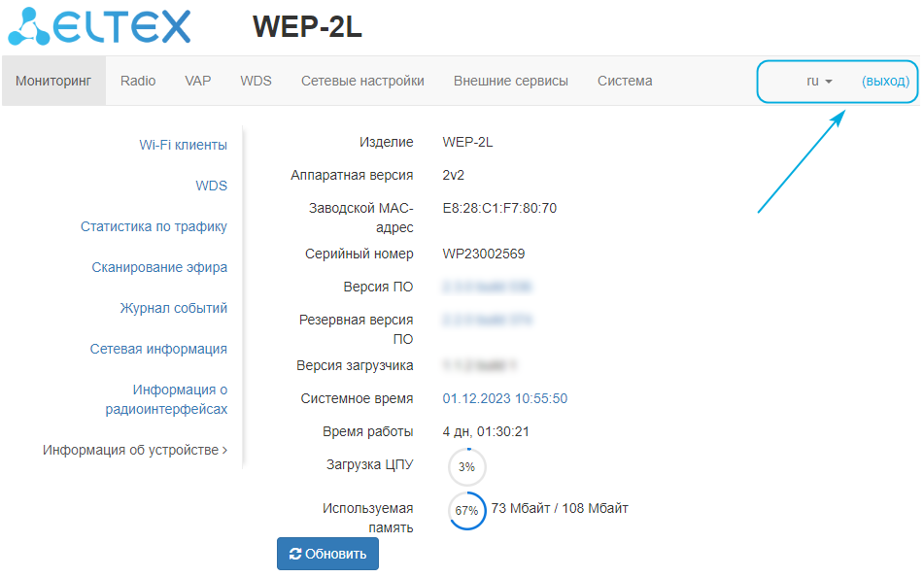
Task: Click the Время работы label
Action: click(367, 431)
